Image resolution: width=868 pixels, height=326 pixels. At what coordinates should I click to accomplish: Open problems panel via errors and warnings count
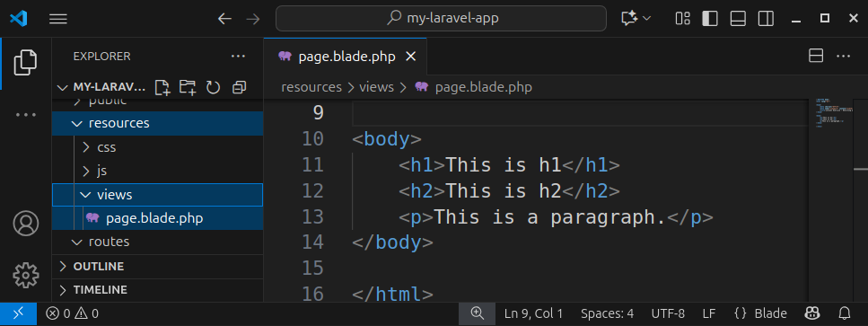[x=72, y=313]
